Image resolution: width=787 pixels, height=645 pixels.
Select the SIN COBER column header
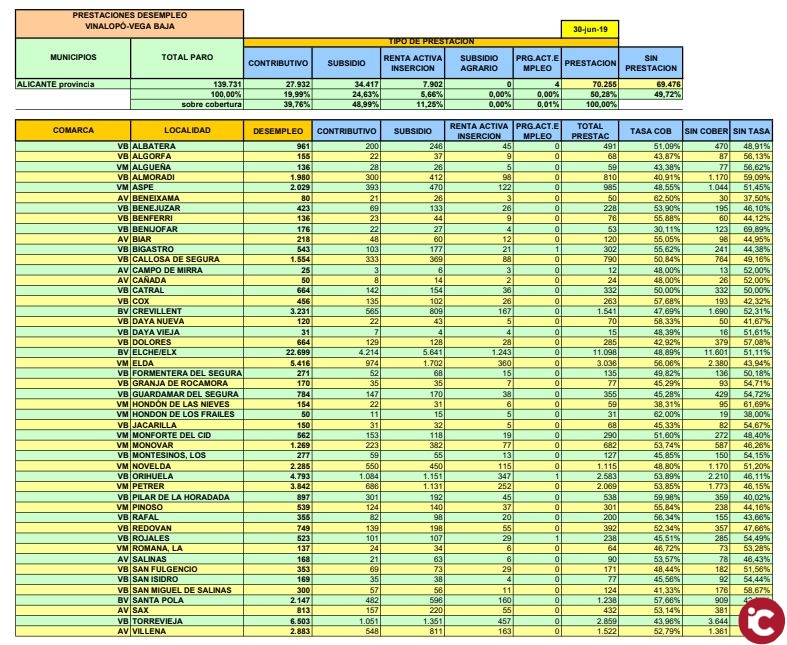point(704,130)
